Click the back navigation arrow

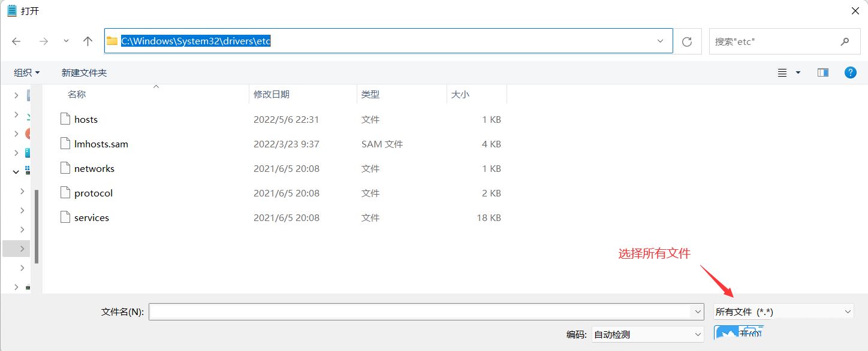point(16,41)
